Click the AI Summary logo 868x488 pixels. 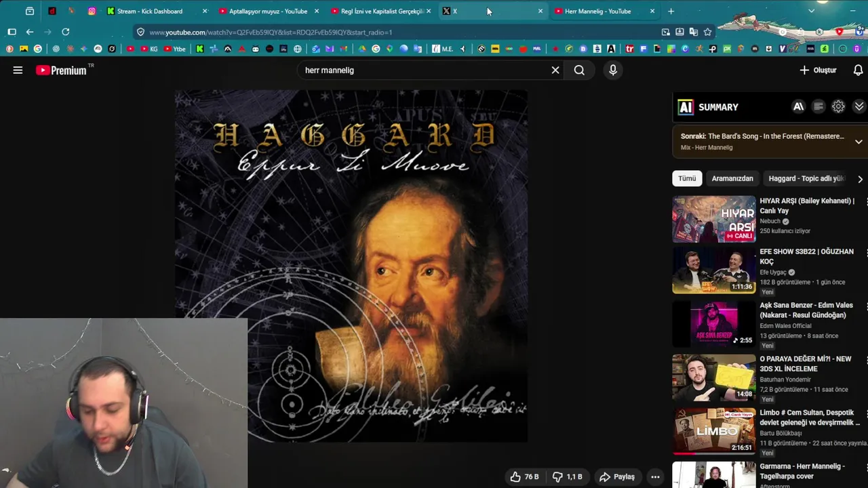(x=686, y=107)
